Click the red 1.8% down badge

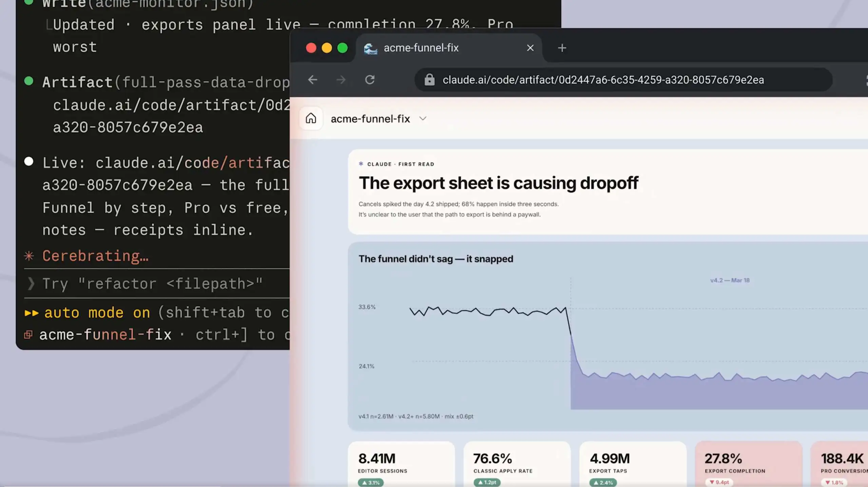click(834, 482)
